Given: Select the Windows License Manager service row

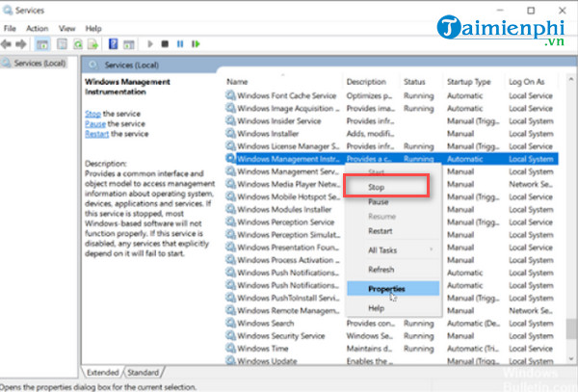Looking at the screenshot, I should click(x=391, y=146).
